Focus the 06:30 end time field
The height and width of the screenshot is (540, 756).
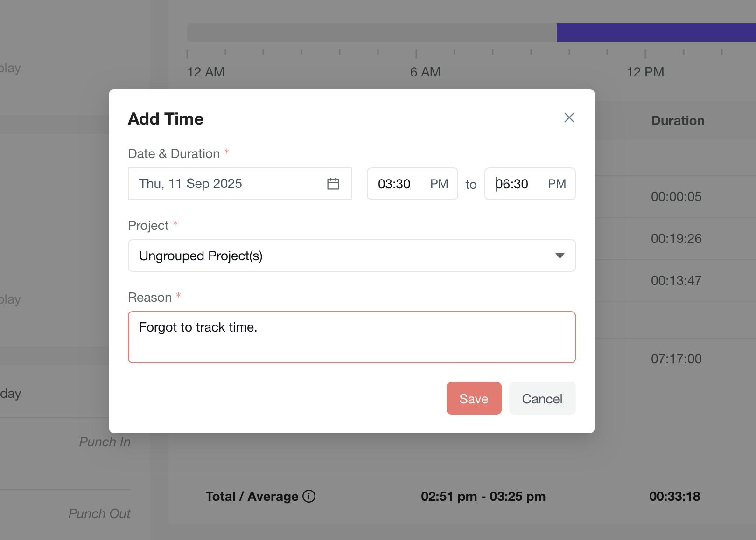(512, 184)
